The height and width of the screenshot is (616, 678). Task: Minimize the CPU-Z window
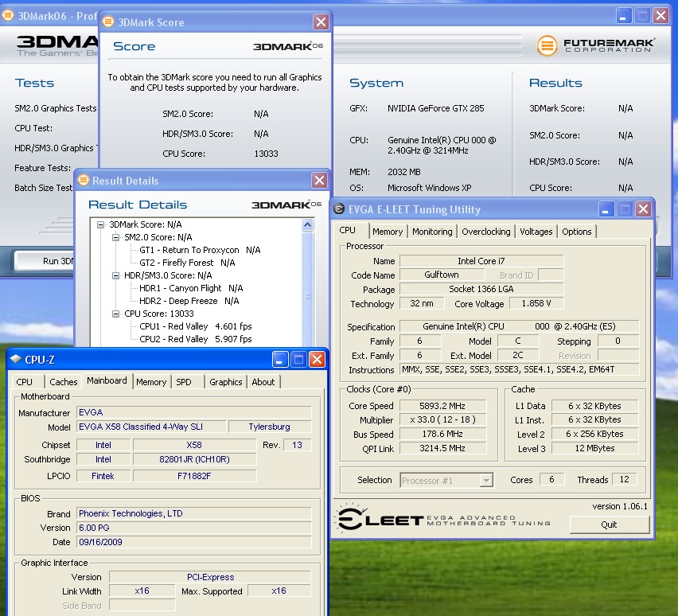click(280, 360)
